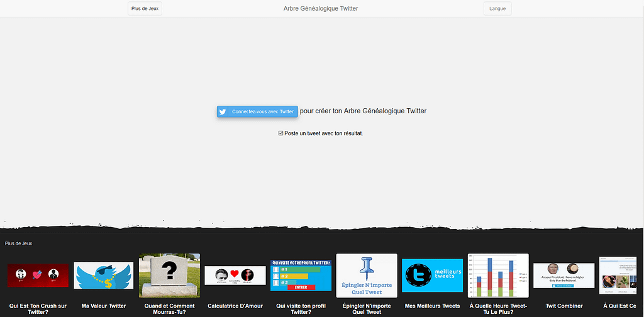The width and height of the screenshot is (644, 317).
Task: Click the 'À Qui Est Ce' title text
Action: click(619, 306)
